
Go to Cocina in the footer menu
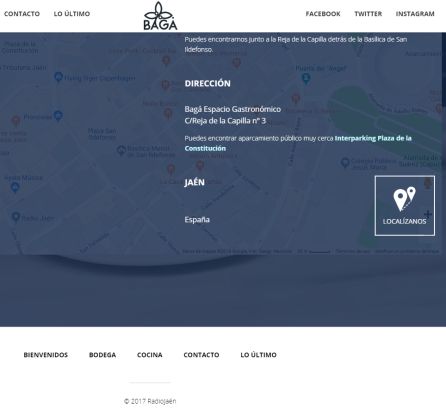click(x=150, y=355)
